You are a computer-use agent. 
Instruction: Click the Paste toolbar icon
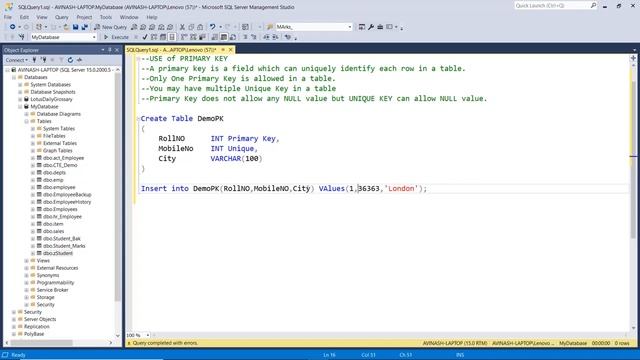(x=200, y=27)
